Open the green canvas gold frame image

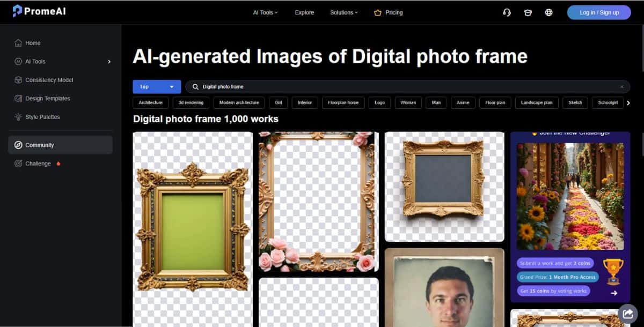click(193, 229)
